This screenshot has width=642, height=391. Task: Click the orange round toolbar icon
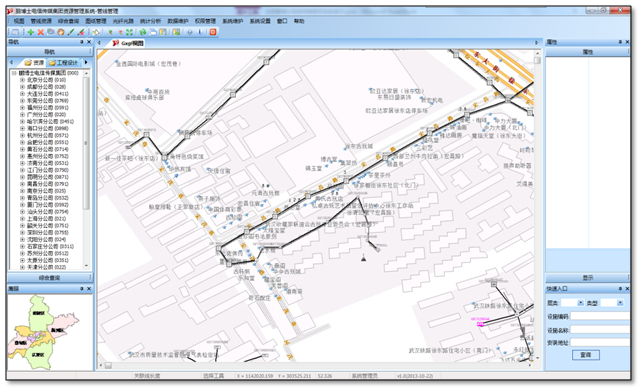click(61, 32)
